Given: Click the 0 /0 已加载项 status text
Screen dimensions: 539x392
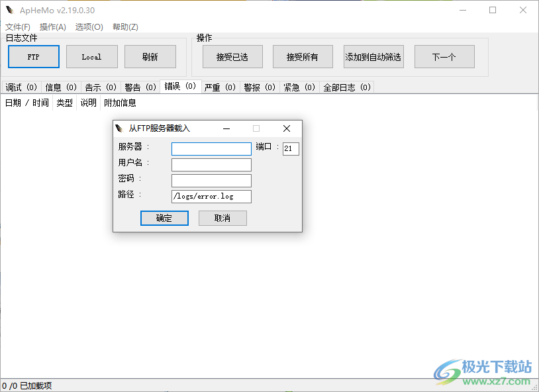Looking at the screenshot, I should 26,386.
